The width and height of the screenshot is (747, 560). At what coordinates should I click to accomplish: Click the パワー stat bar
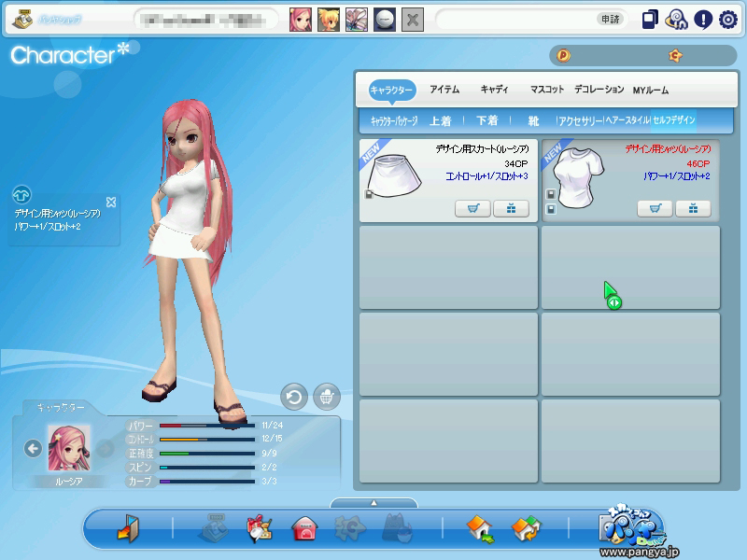(207, 426)
